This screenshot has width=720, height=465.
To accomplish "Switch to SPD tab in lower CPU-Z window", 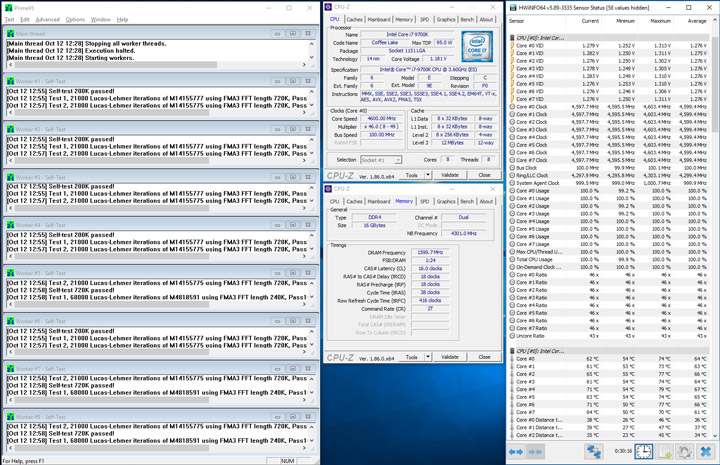I will click(424, 200).
